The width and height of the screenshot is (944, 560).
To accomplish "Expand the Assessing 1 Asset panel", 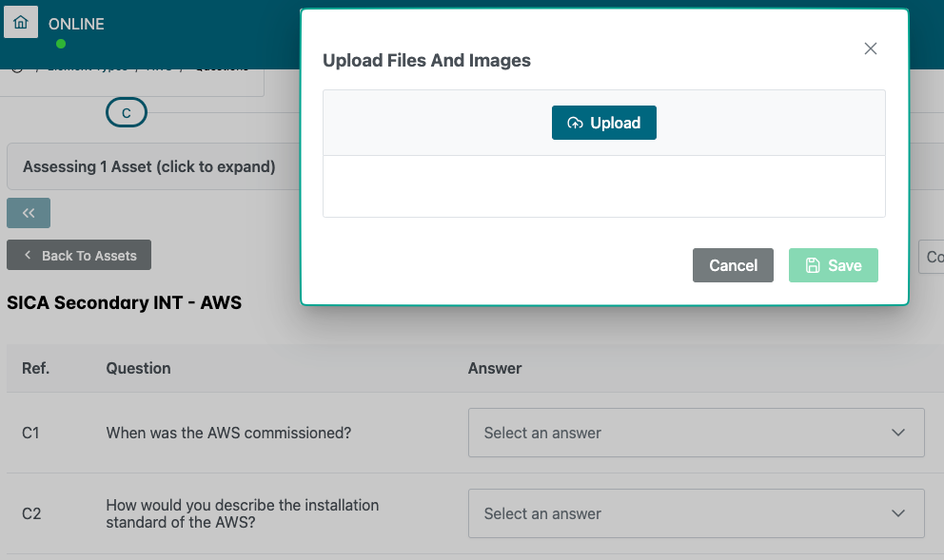I will click(x=149, y=166).
